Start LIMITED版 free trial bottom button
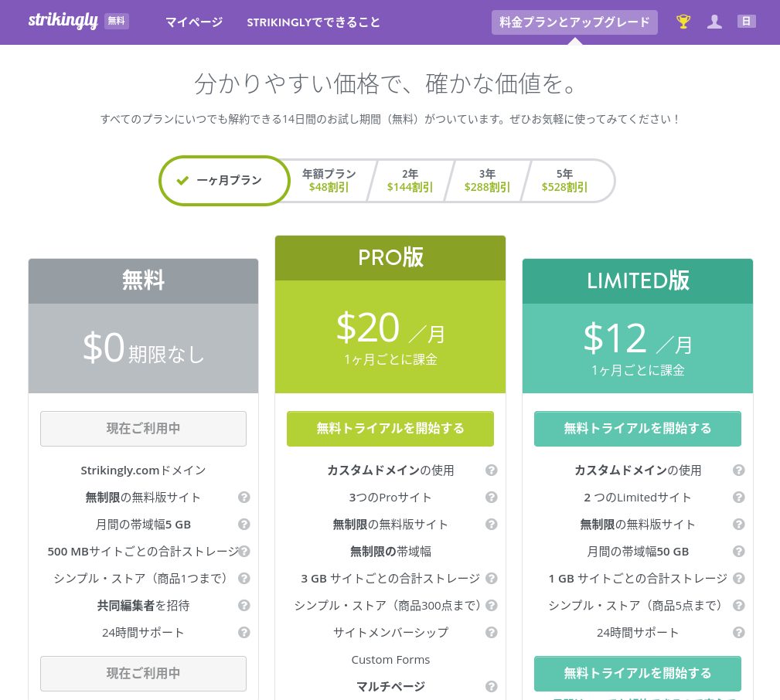 point(638,673)
